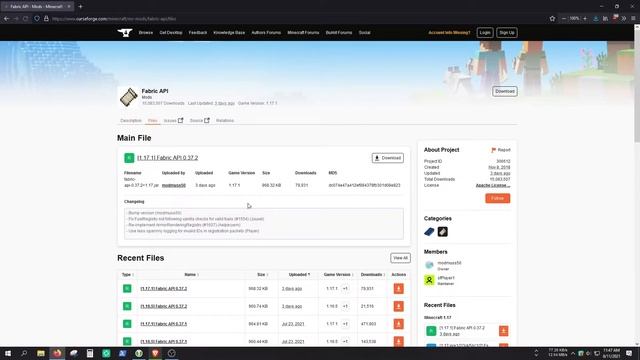
Task: Open modmuss50's member avatar
Action: [x=429, y=265]
